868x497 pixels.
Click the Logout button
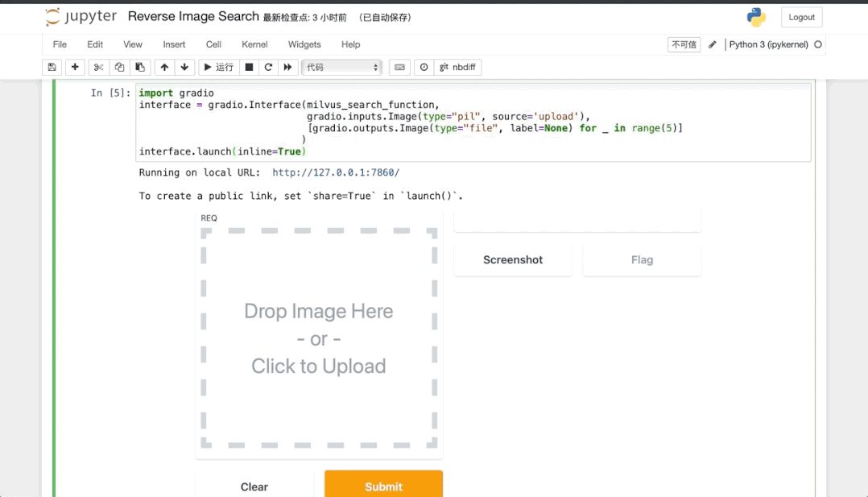click(801, 17)
